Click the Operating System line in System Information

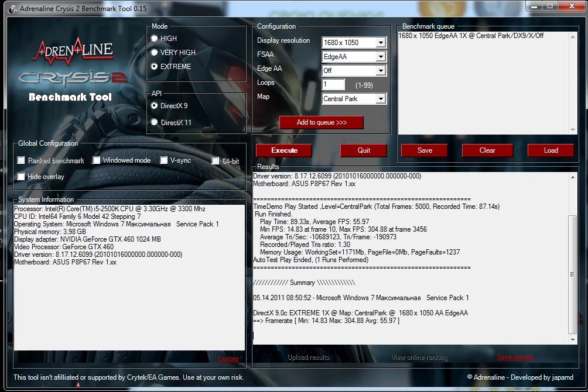[x=116, y=224]
